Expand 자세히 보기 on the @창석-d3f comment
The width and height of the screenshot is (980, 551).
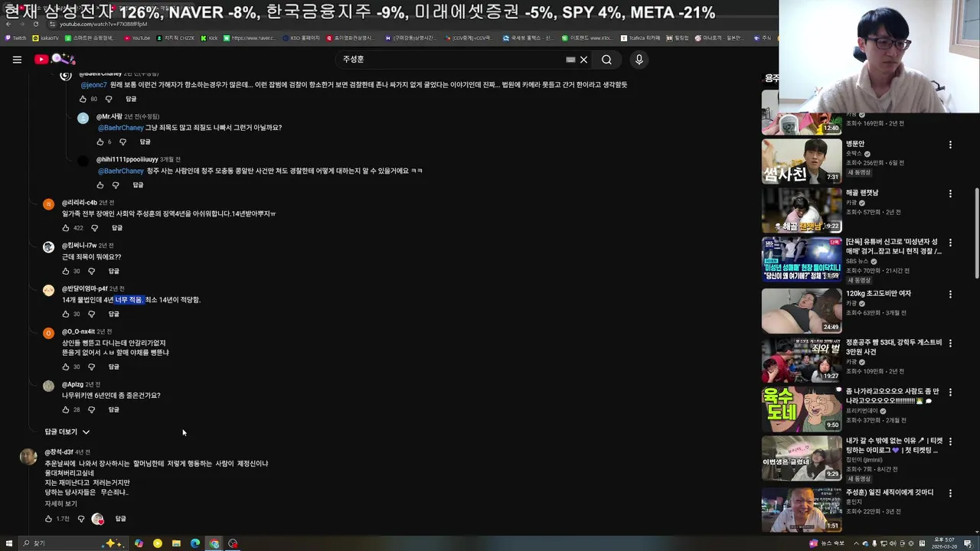tap(60, 504)
